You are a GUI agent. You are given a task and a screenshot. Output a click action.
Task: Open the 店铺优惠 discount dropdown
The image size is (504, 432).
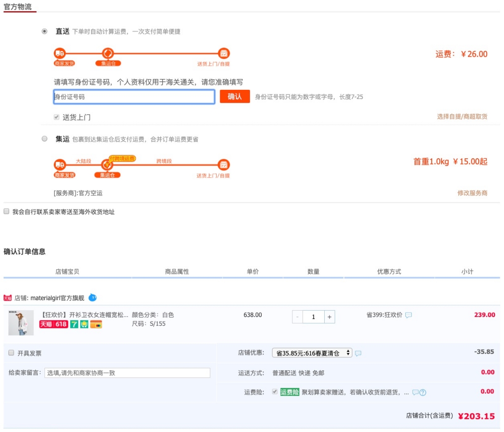coord(312,353)
